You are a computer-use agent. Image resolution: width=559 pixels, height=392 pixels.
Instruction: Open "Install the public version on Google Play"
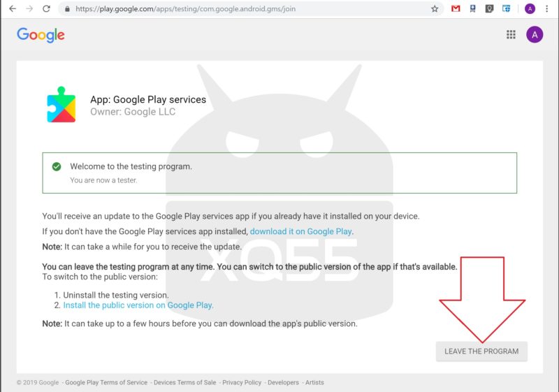pyautogui.click(x=138, y=305)
